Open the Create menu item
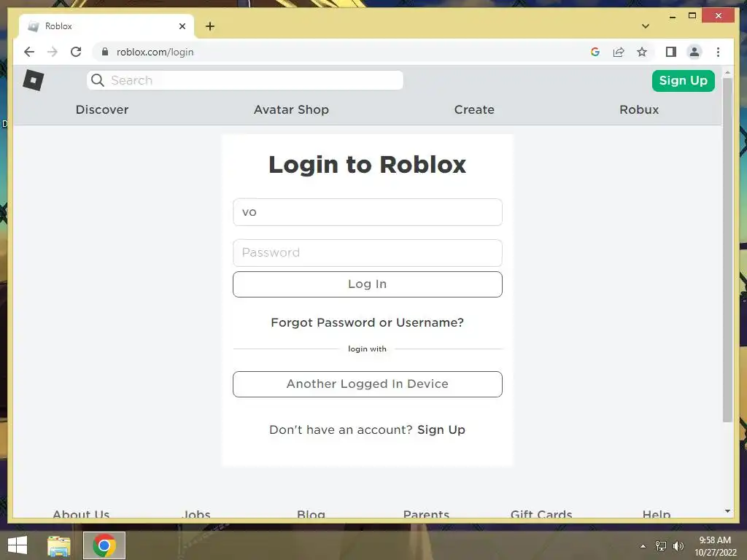Screen dimensions: 747x560 474,109
